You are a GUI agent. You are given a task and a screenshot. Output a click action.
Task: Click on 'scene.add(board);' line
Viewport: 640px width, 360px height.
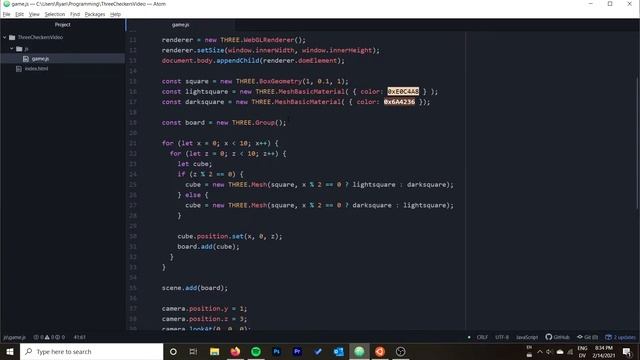tap(195, 288)
